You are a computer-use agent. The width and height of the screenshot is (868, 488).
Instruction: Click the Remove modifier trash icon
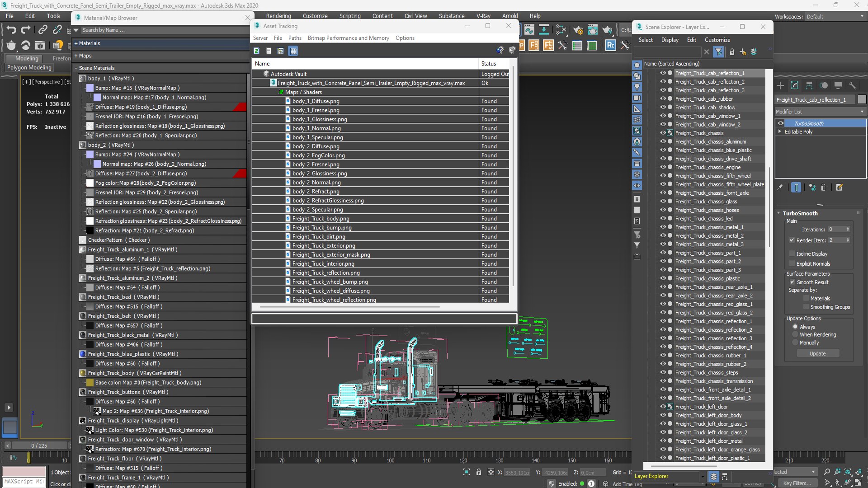pyautogui.click(x=823, y=187)
